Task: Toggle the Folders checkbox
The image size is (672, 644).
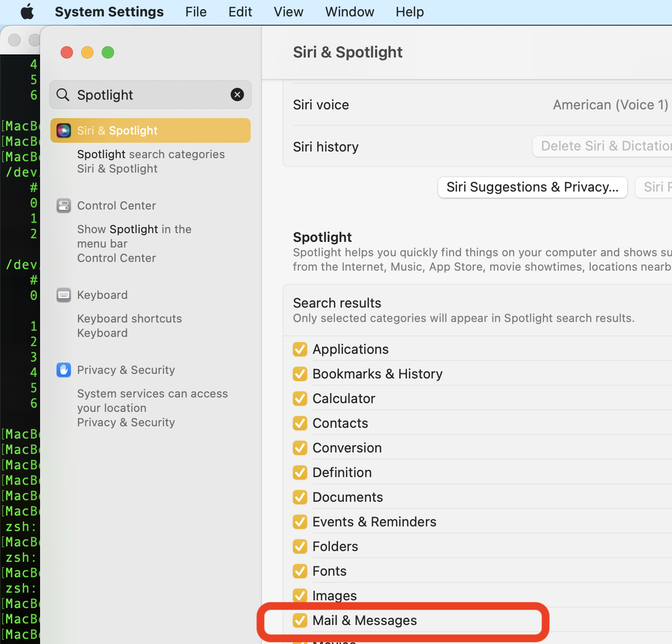Action: [x=300, y=546]
